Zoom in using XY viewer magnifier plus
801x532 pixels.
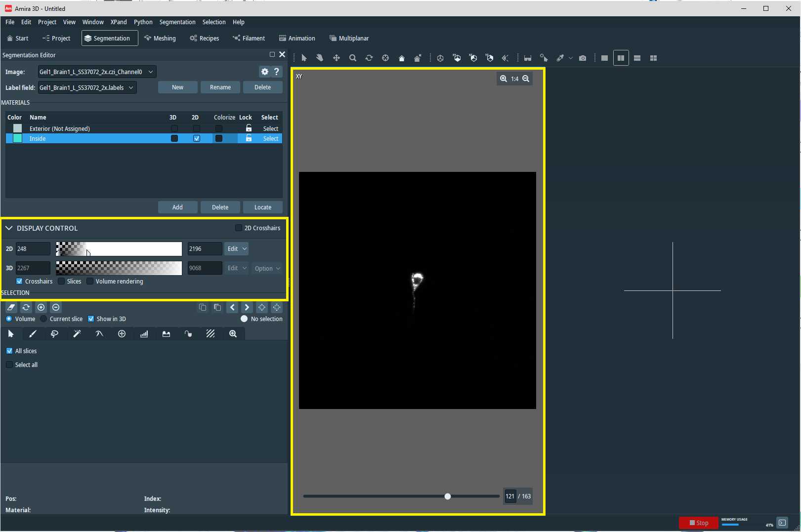[x=503, y=79]
